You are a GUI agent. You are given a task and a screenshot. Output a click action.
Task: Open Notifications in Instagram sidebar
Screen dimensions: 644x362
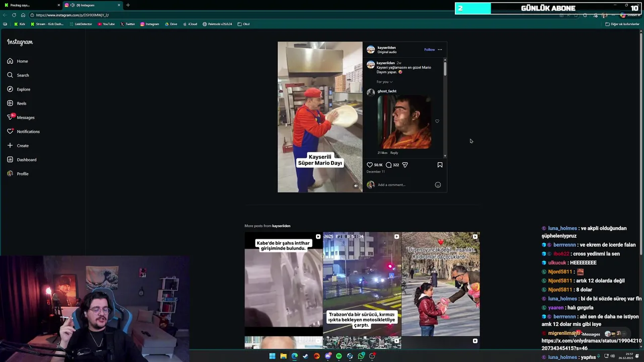pyautogui.click(x=23, y=132)
